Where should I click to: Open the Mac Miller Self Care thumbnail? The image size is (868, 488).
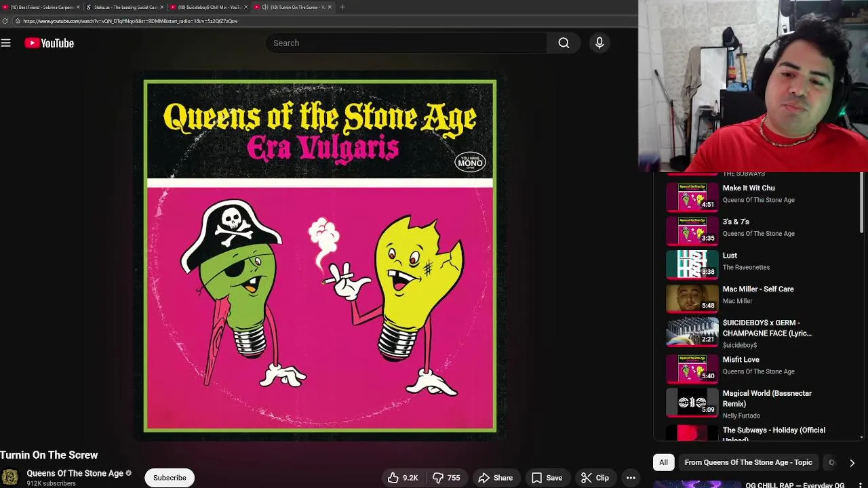pyautogui.click(x=692, y=298)
